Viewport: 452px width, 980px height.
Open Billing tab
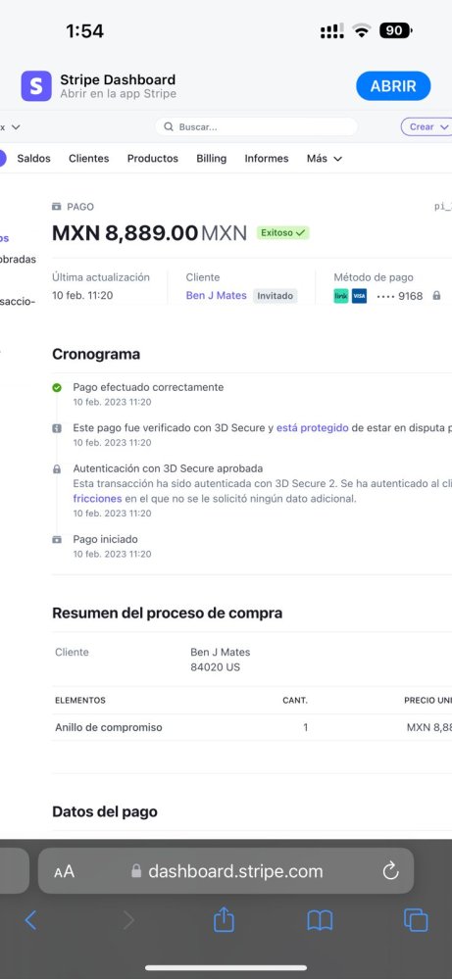click(x=212, y=159)
